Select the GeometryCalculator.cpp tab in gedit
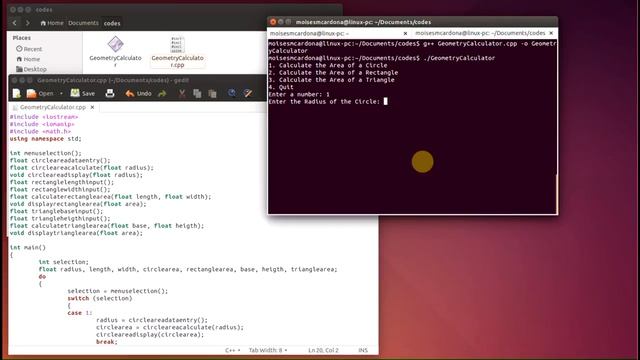 coord(53,107)
